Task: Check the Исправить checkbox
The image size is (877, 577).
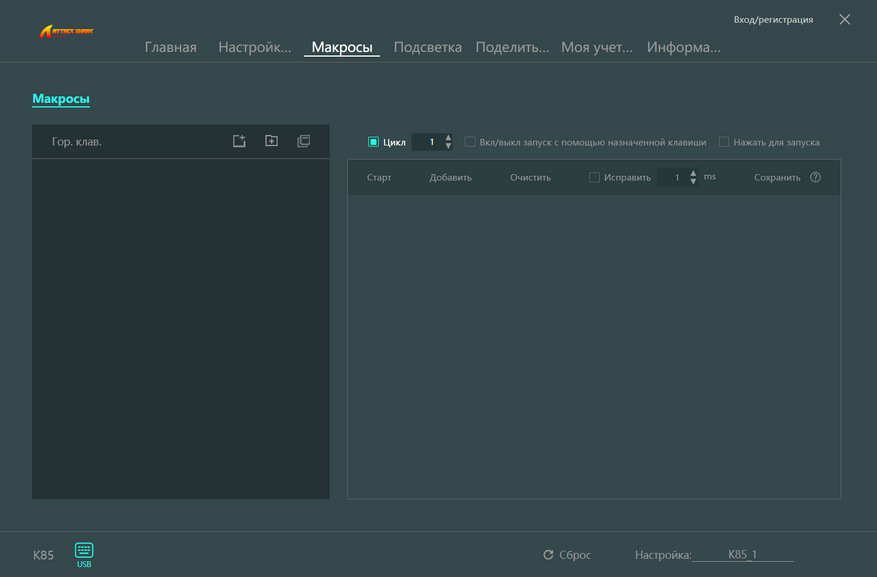Action: click(594, 177)
